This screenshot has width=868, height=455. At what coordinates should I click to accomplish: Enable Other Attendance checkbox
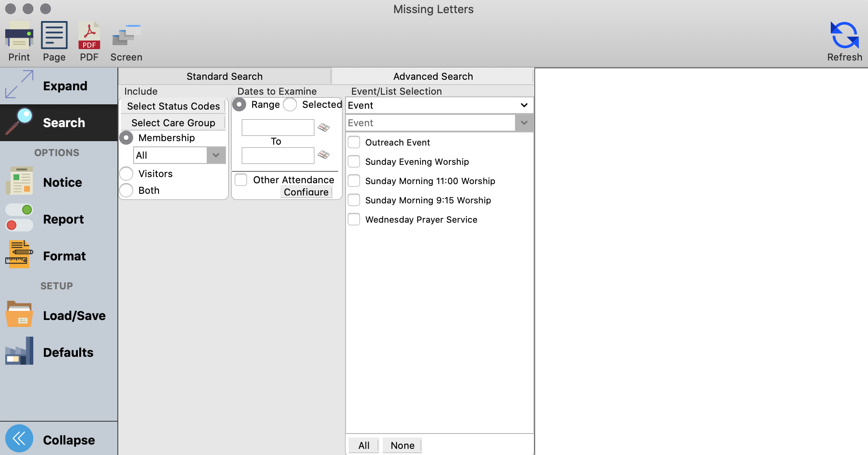pyautogui.click(x=241, y=180)
